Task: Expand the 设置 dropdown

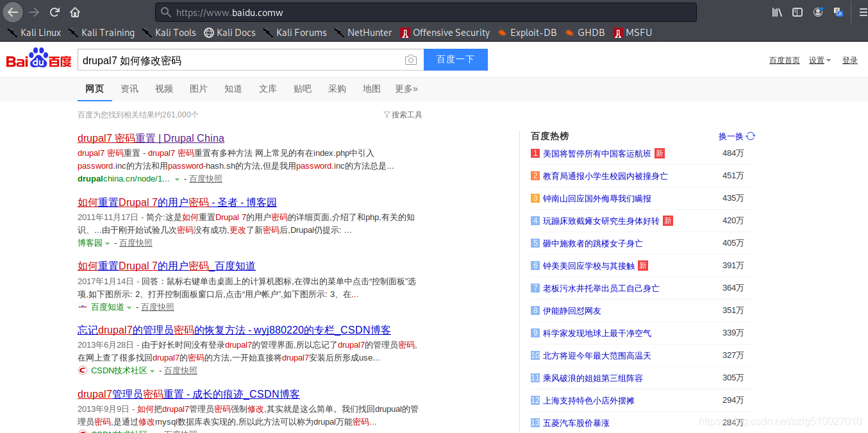Action: 820,60
